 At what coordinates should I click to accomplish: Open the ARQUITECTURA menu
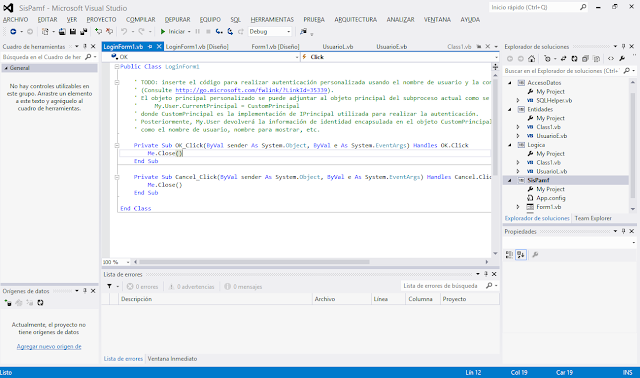(x=356, y=20)
